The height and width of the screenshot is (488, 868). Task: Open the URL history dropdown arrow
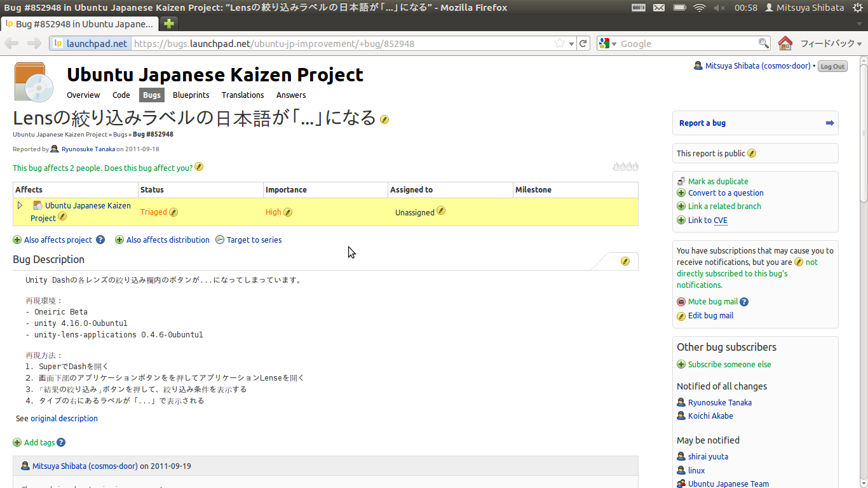pyautogui.click(x=571, y=44)
